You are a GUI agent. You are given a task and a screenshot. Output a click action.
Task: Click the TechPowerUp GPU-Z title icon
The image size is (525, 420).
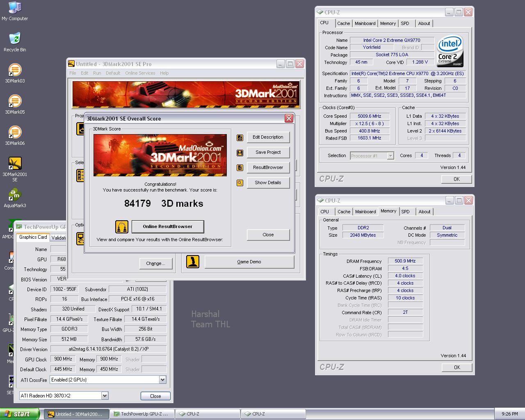pos(19,226)
